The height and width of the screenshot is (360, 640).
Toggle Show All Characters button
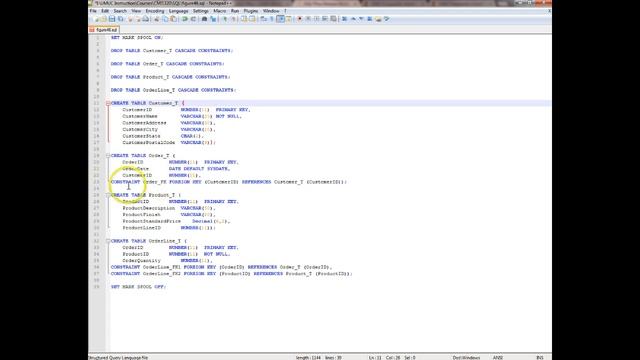tap(271, 19)
